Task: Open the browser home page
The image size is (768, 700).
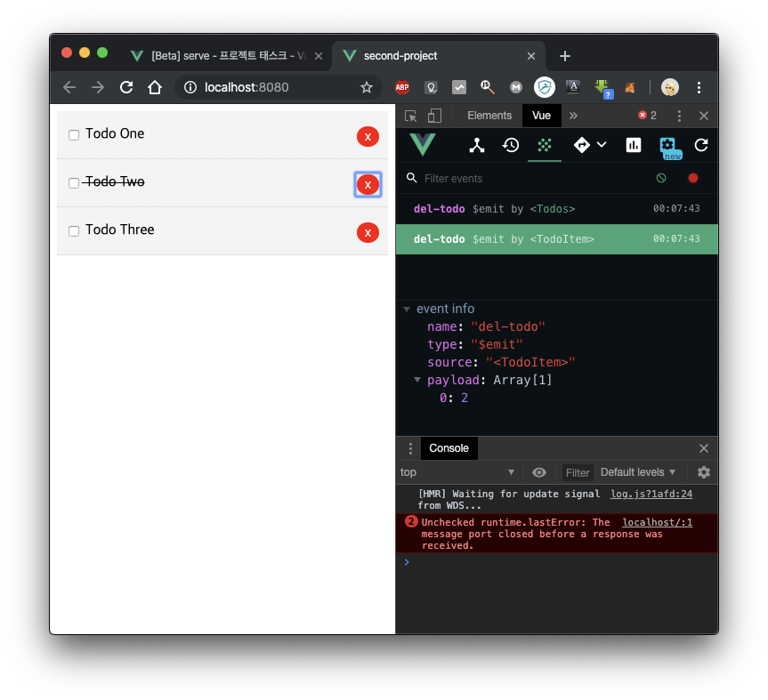Action: (155, 87)
